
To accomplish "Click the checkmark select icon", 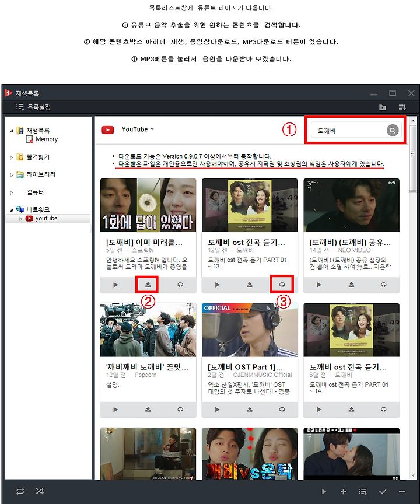I will click(x=383, y=492).
